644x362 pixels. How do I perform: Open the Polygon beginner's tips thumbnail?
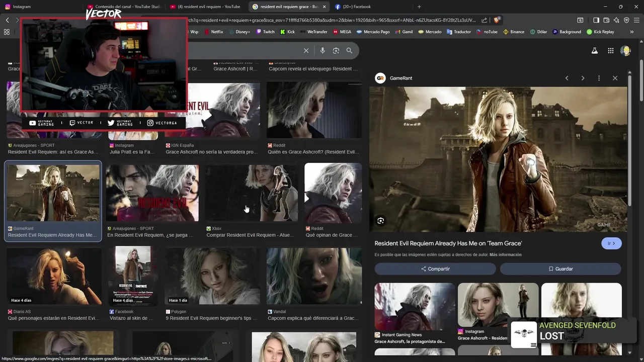click(212, 276)
